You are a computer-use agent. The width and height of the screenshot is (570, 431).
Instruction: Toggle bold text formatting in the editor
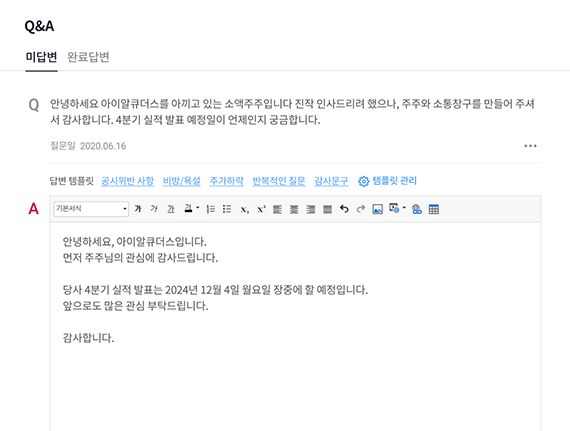click(138, 209)
